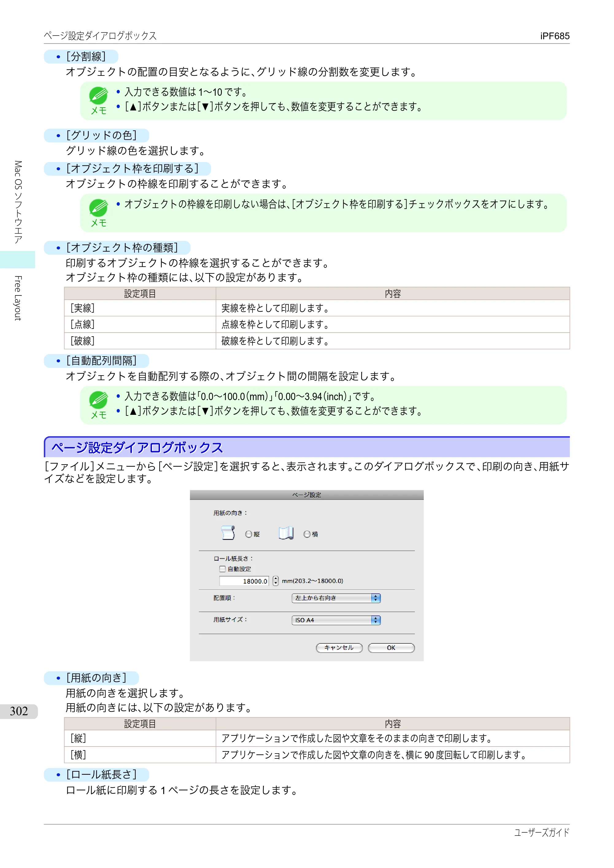Click the キャンセル button
This screenshot has width=614, height=868.
coord(339,648)
